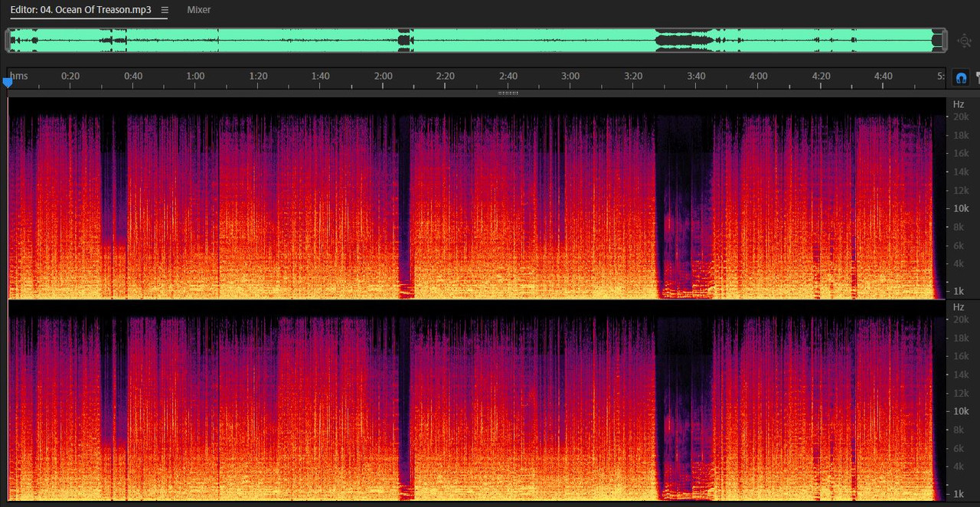The image size is (980, 507).
Task: Click the 3:20 mark on the timeline ruler
Action: (x=633, y=76)
